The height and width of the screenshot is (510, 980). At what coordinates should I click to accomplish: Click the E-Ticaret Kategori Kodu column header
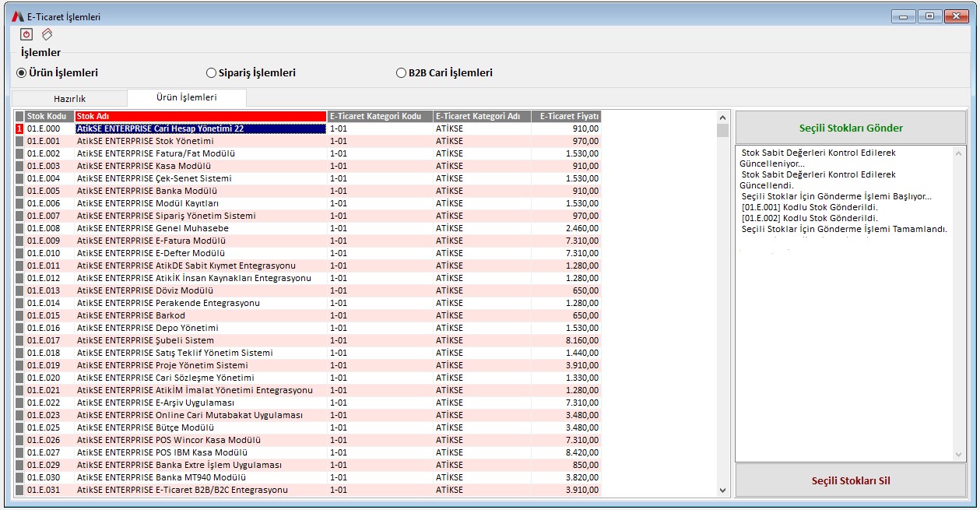(x=380, y=116)
